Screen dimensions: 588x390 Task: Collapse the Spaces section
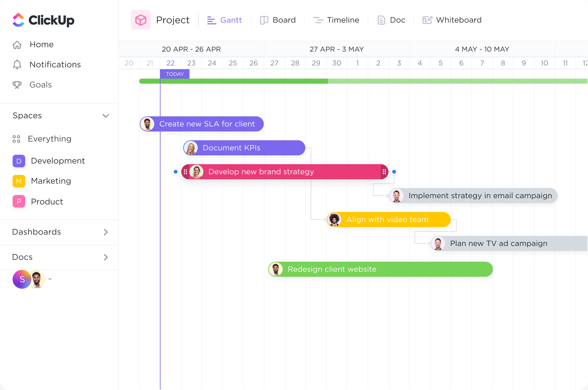click(106, 116)
